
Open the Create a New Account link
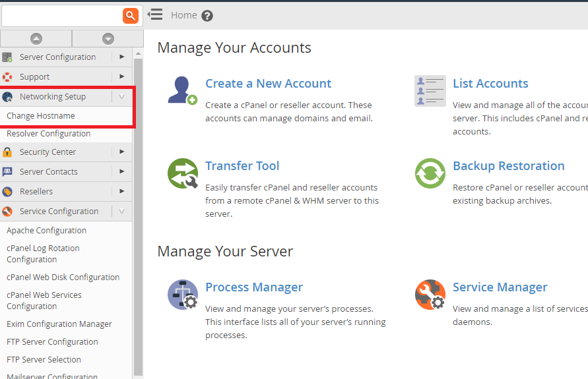point(268,83)
